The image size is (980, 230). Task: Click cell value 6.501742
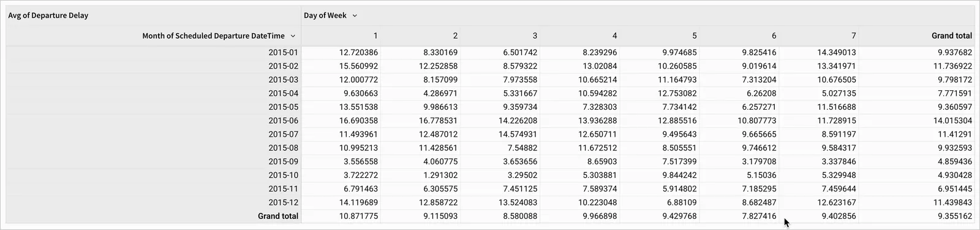[x=520, y=53]
